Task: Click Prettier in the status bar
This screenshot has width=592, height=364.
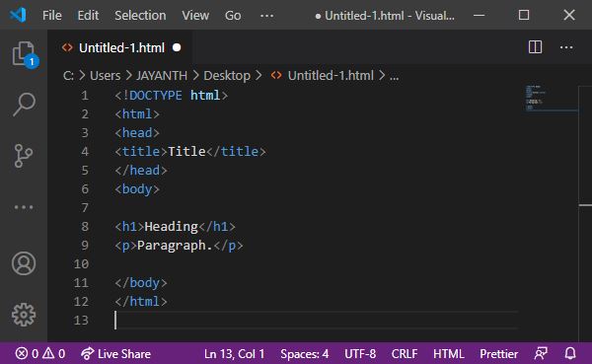Action: point(498,354)
